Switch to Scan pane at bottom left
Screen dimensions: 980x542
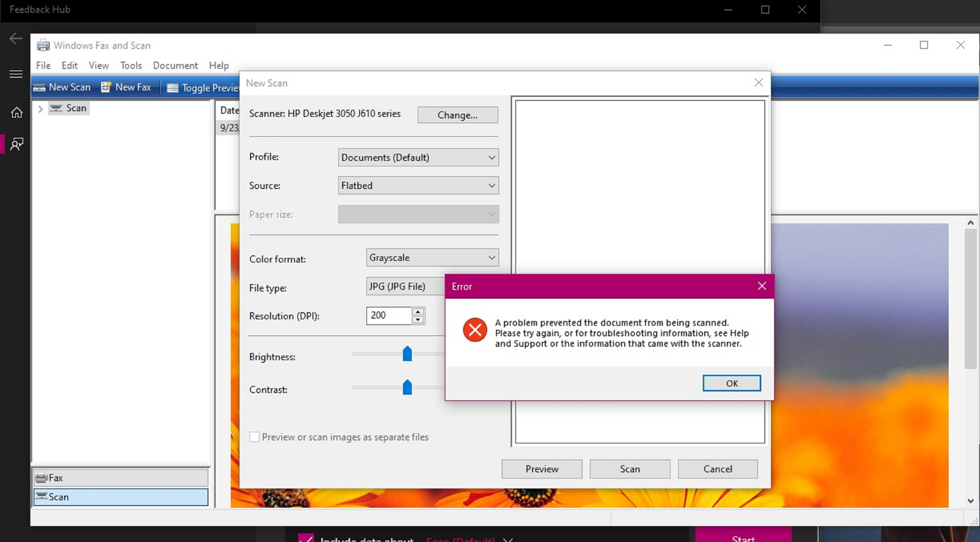click(x=121, y=497)
